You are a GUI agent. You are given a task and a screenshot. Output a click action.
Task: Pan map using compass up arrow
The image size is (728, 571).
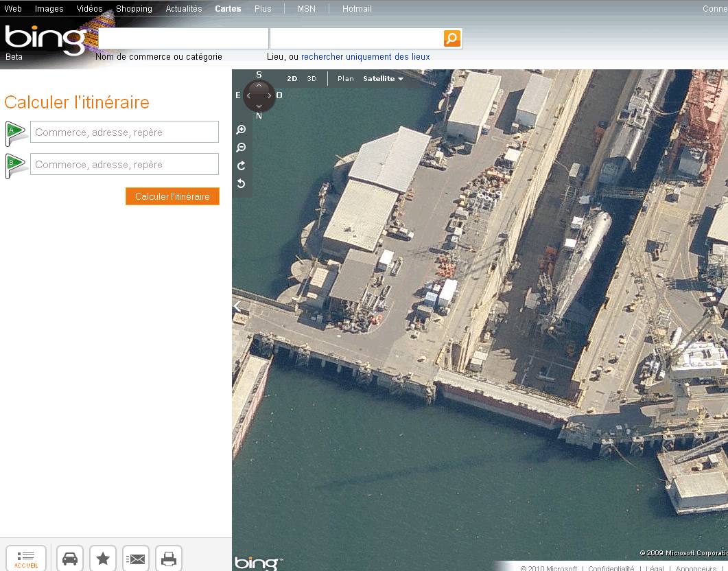coord(259,85)
